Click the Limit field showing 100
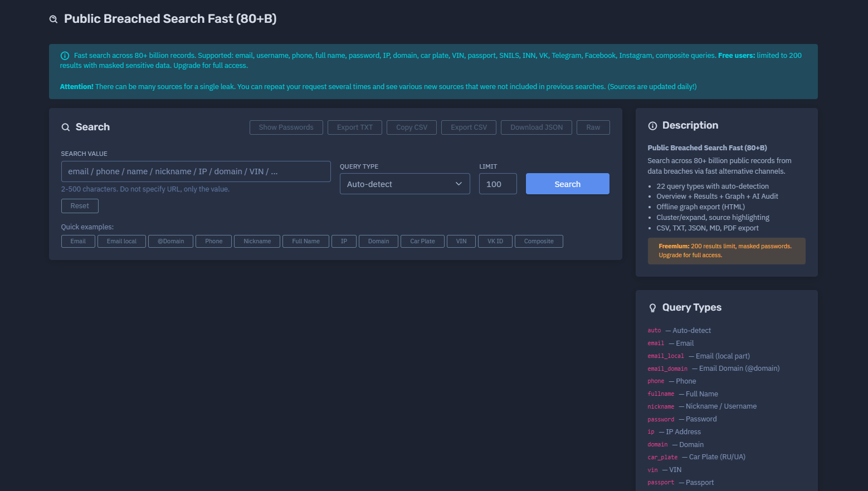 click(x=498, y=184)
